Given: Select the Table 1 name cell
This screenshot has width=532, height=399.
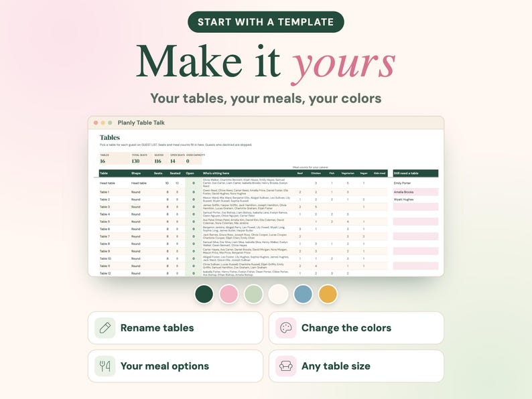Looking at the screenshot, I should (105, 192).
